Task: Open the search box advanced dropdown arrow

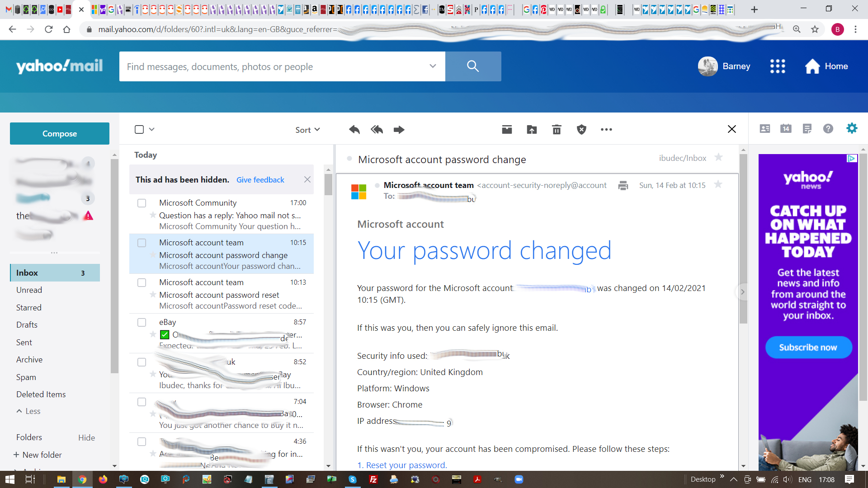Action: tap(433, 66)
